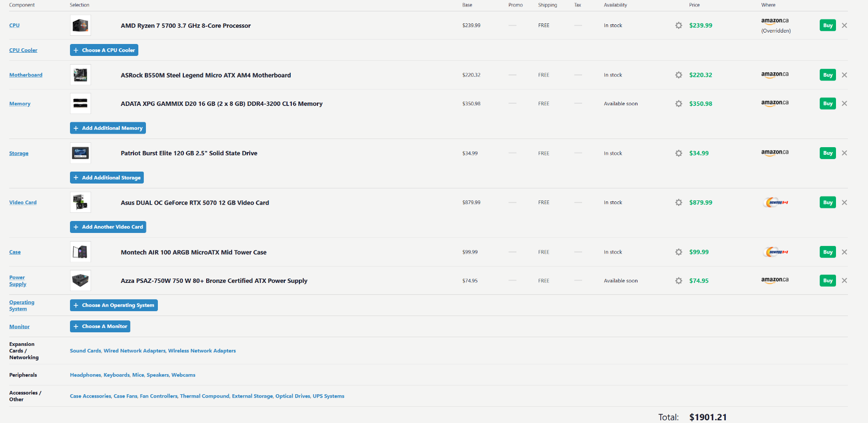Image resolution: width=868 pixels, height=423 pixels.
Task: Open the Memory category link
Action: [20, 104]
